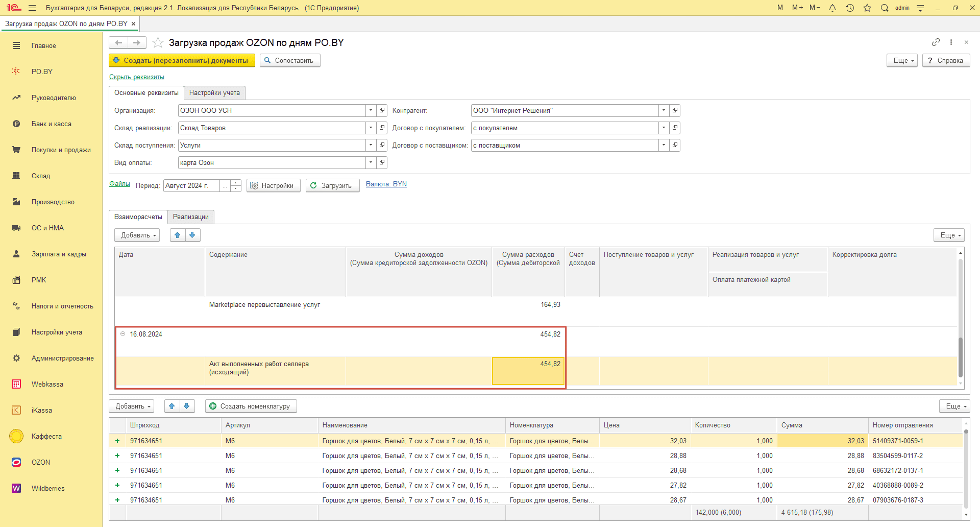Close the Загрузка продаж OZON tab
980x527 pixels.
point(133,24)
